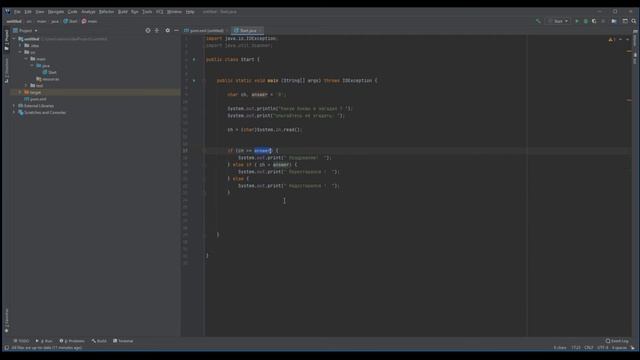Run with coverage icon in toolbar

click(594, 21)
